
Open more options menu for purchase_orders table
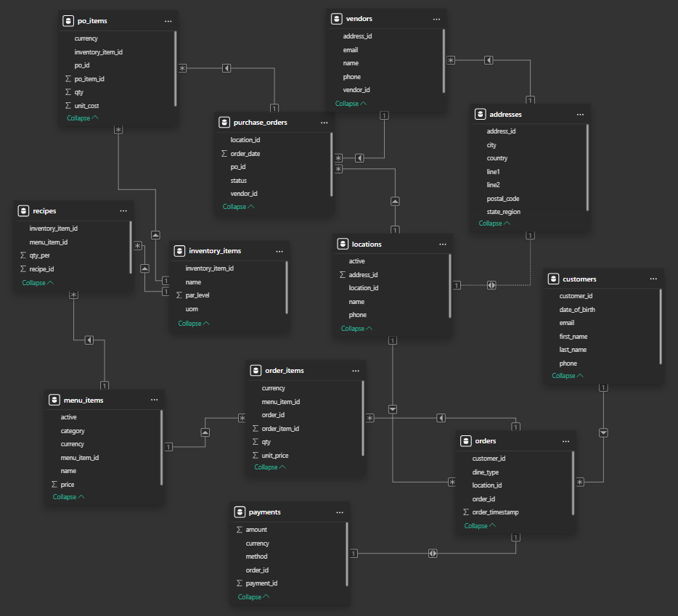(324, 123)
